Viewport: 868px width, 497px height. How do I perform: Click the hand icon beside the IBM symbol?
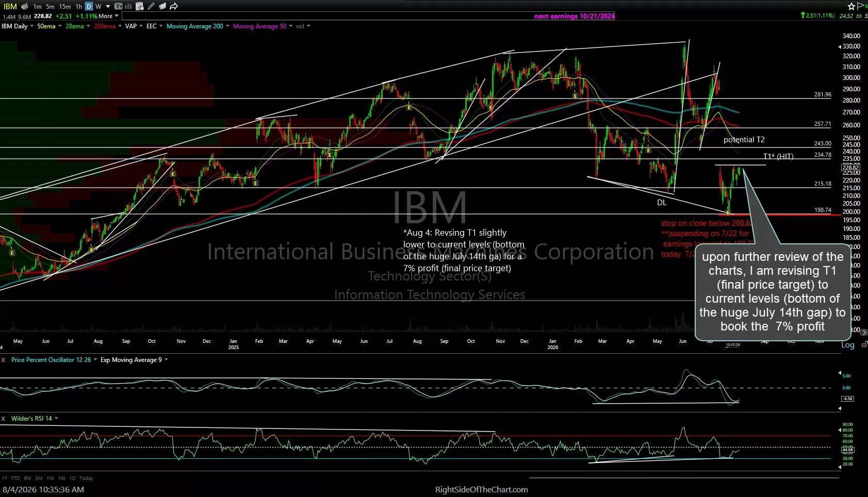point(24,6)
